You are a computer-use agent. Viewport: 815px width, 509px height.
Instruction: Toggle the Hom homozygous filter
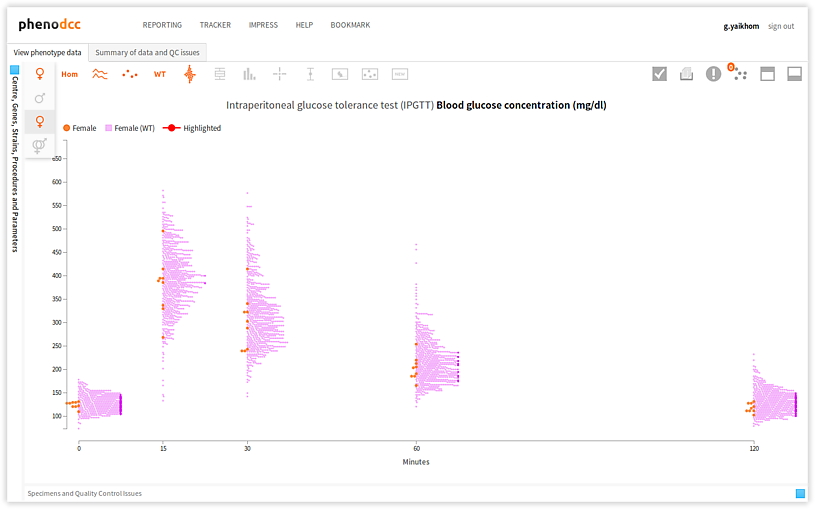[x=69, y=74]
